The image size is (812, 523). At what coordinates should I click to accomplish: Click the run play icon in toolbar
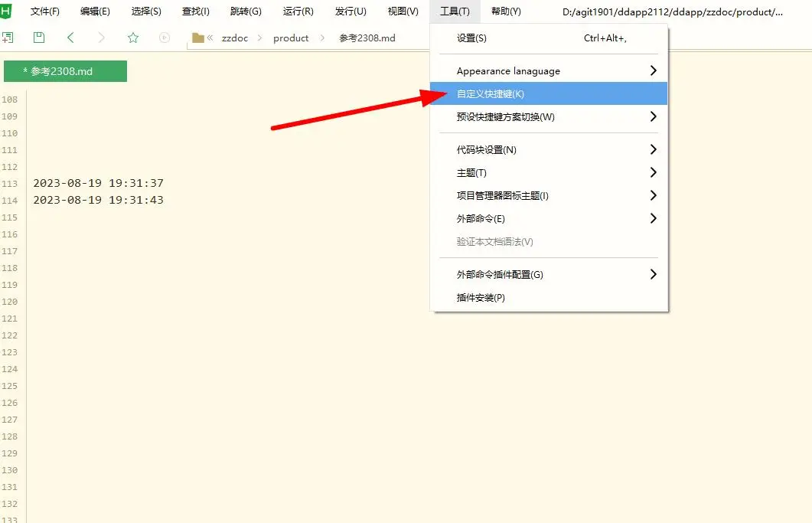tap(165, 38)
